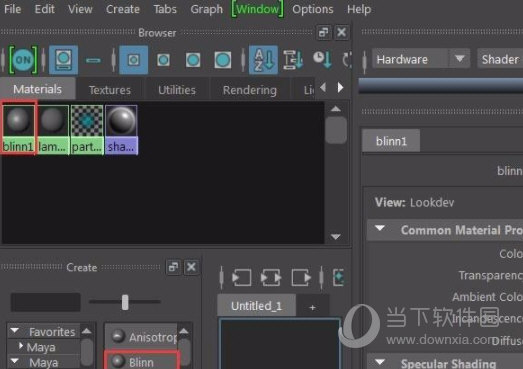The height and width of the screenshot is (369, 523).
Task: Click the Browser vertical scrollbar thumb
Action: pyautogui.click(x=336, y=130)
